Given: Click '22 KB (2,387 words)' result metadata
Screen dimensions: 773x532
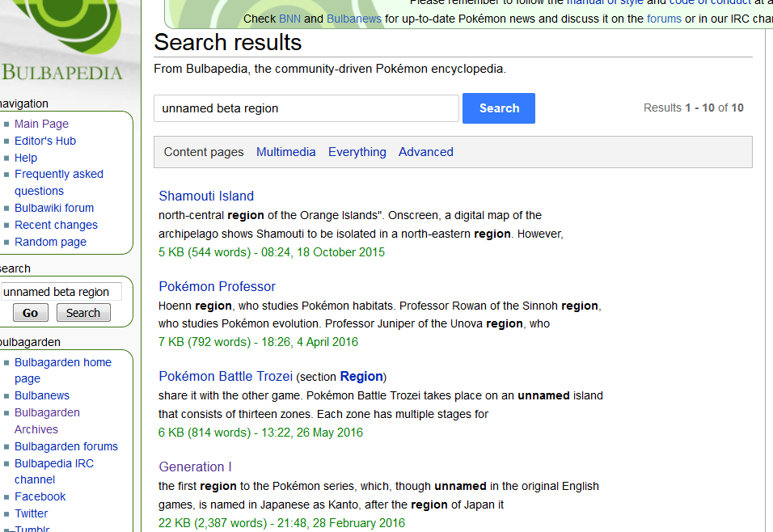Looking at the screenshot, I should pos(213,522).
